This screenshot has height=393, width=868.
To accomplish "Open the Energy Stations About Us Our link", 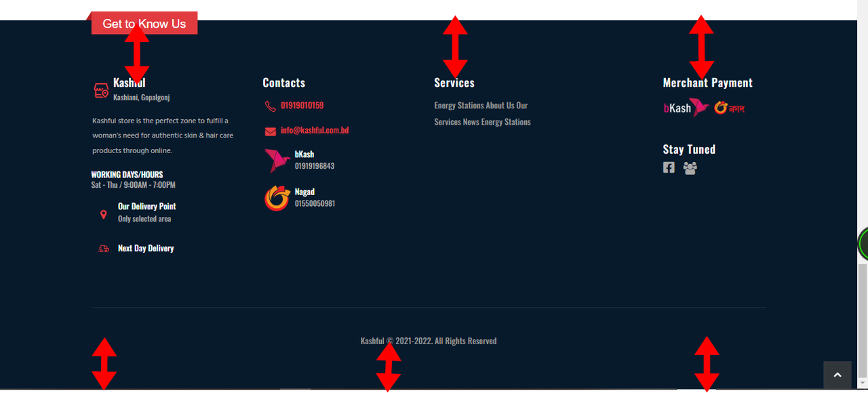I will pos(481,105).
